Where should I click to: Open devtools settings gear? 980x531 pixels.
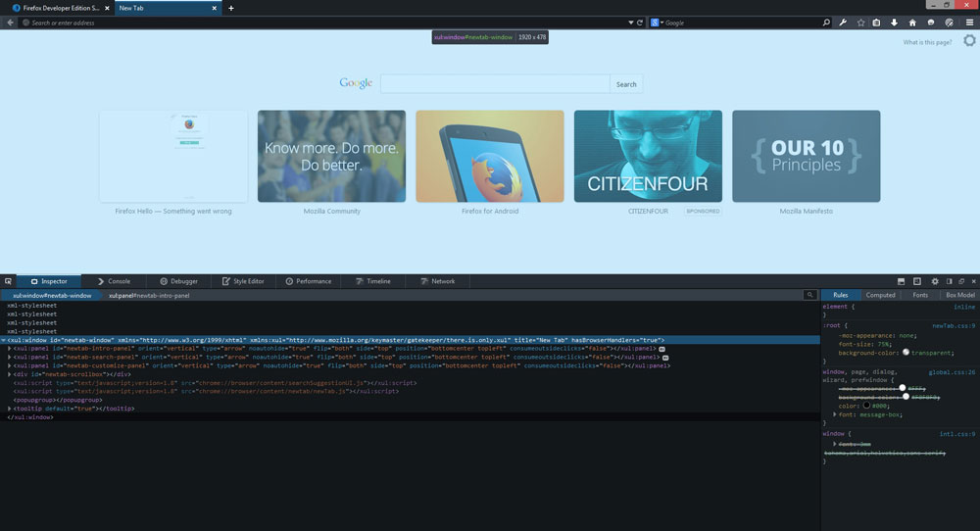[934, 282]
